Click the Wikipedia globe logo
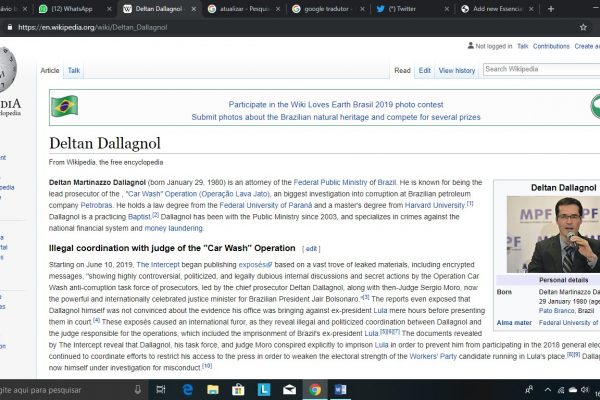The height and width of the screenshot is (400, 600). (x=7, y=70)
